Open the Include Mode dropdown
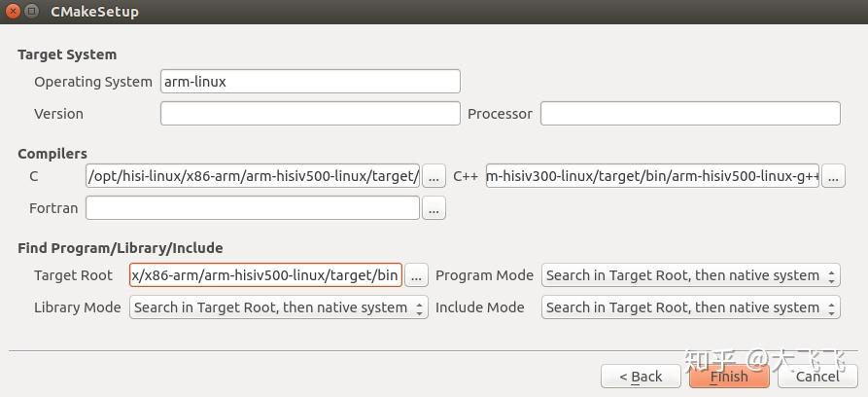Image resolution: width=868 pixels, height=397 pixels. click(690, 307)
